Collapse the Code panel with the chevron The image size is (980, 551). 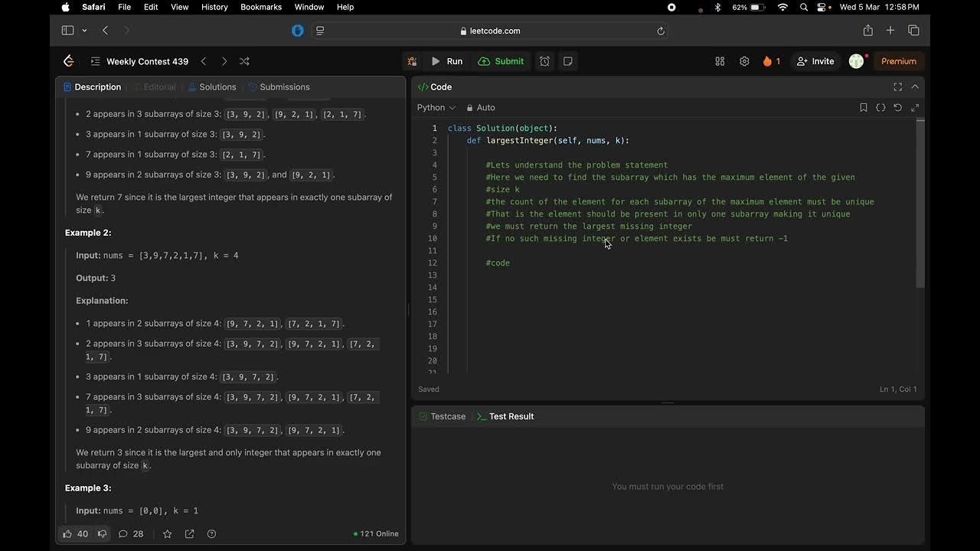coord(915,87)
